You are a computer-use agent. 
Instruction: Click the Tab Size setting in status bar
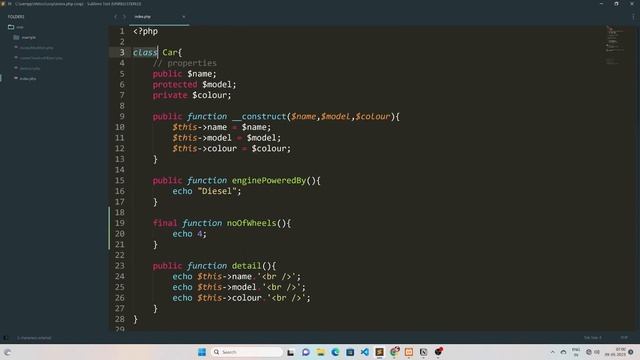click(592, 338)
